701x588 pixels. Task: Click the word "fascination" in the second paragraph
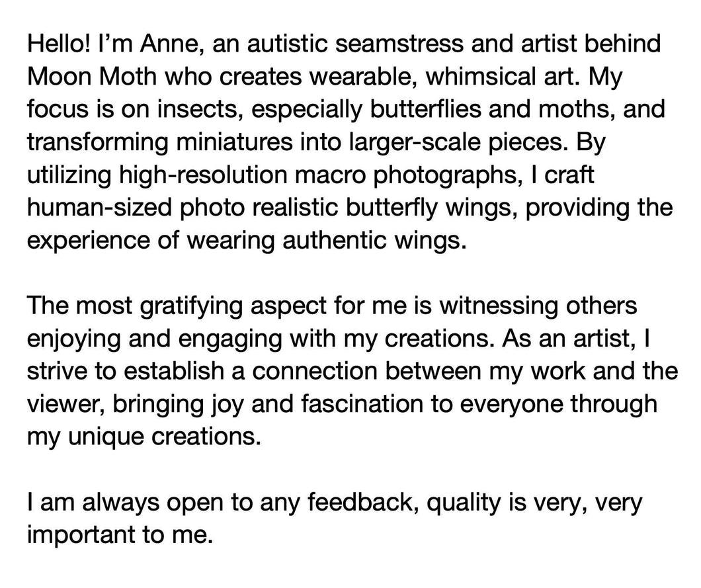tap(362, 403)
